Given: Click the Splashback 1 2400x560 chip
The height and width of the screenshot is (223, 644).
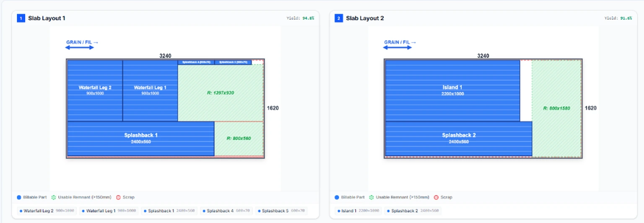Looking at the screenshot, I should coord(170,211).
